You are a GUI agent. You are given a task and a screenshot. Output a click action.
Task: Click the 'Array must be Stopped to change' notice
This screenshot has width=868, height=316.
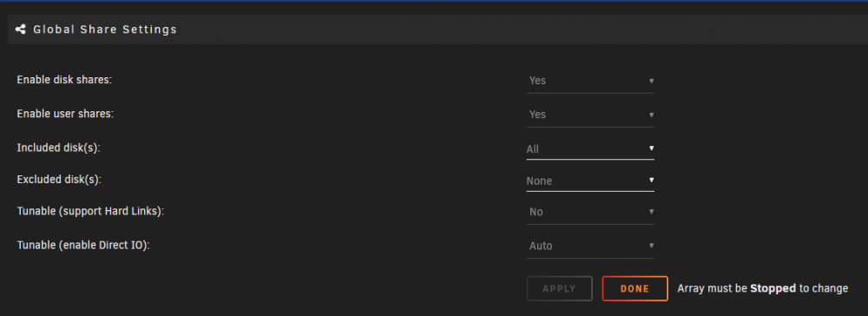tap(763, 288)
